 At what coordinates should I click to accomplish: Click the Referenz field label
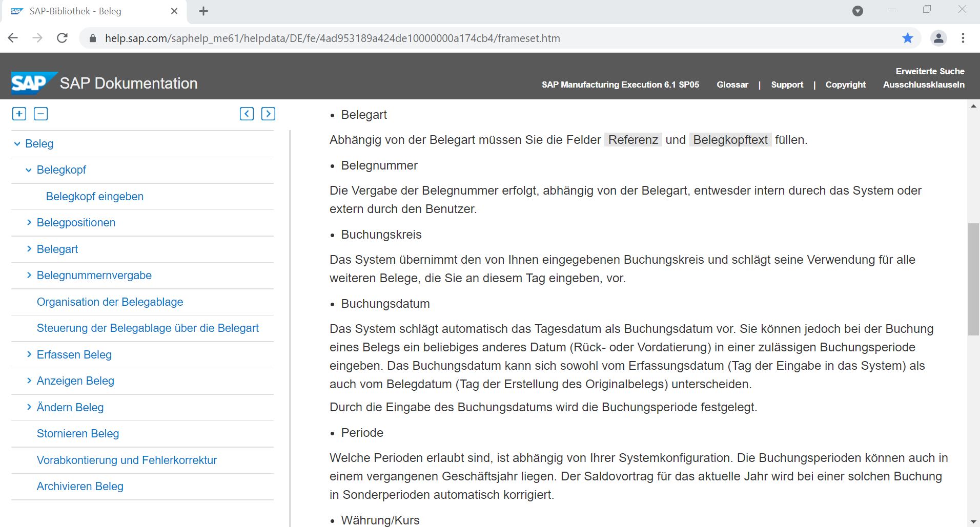[x=633, y=140]
